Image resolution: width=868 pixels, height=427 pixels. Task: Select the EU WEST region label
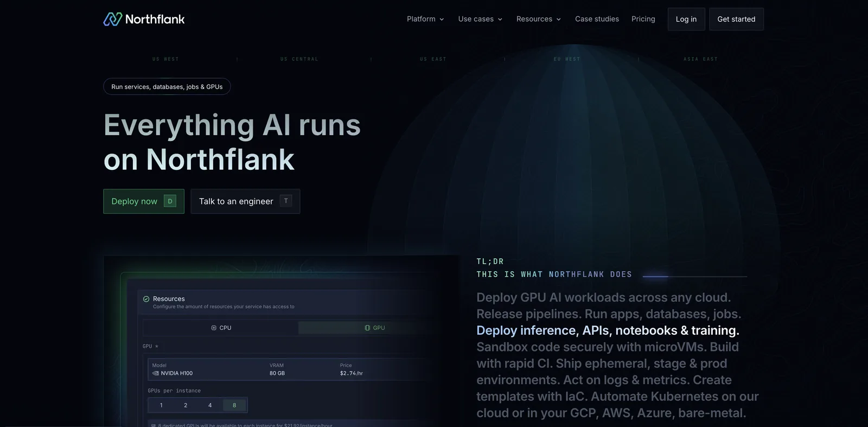pos(567,59)
